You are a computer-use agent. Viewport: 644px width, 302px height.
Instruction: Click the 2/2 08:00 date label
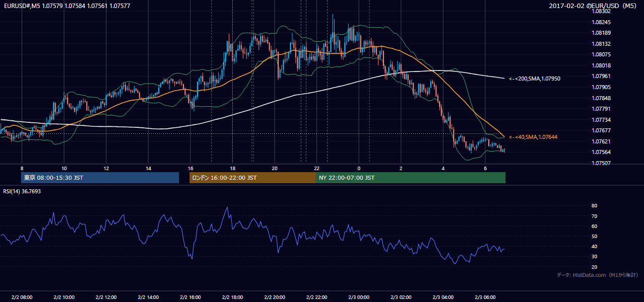point(22,297)
